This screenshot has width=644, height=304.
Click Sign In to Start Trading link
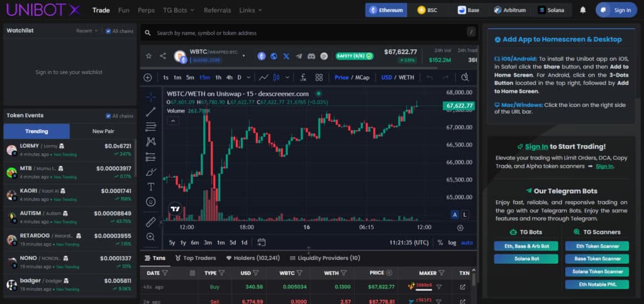tap(536, 146)
